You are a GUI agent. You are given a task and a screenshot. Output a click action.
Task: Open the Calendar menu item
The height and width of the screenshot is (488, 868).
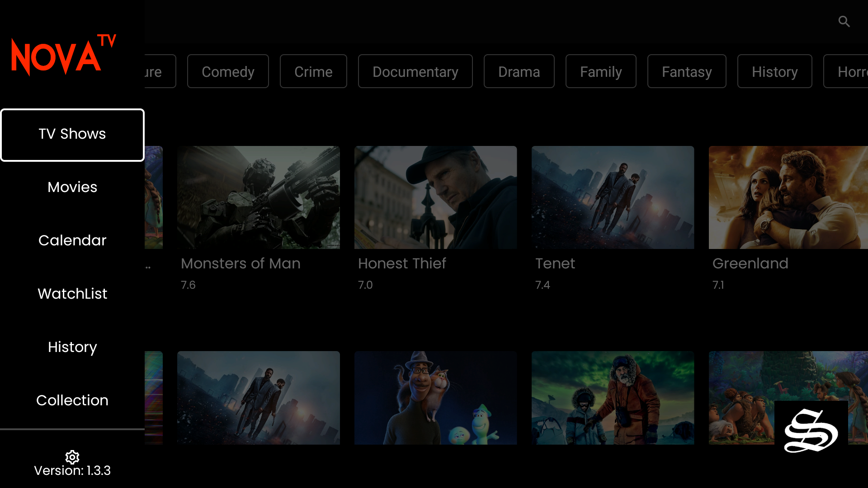pos(72,240)
